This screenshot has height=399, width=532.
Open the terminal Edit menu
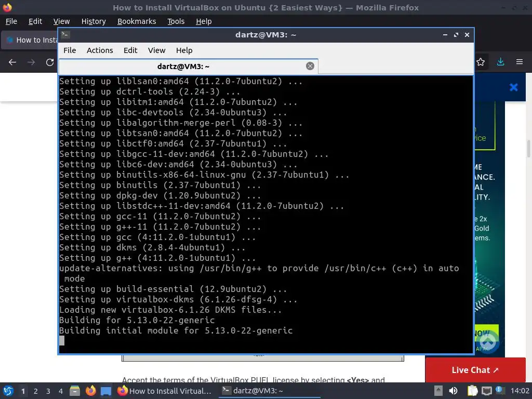[130, 50]
